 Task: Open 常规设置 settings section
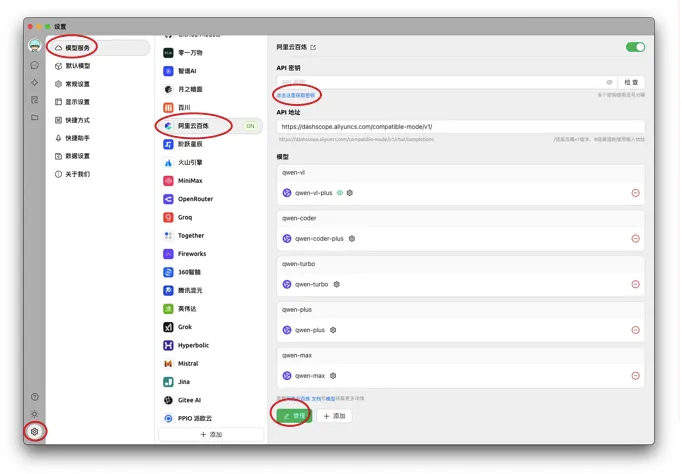pos(99,84)
